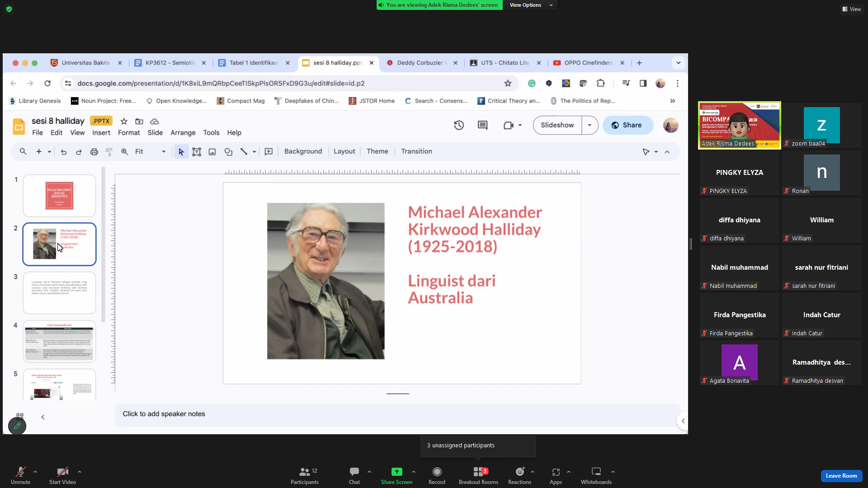Expand the line type dropdown arrow
Screen dimensions: 868x488
[x=254, y=152]
